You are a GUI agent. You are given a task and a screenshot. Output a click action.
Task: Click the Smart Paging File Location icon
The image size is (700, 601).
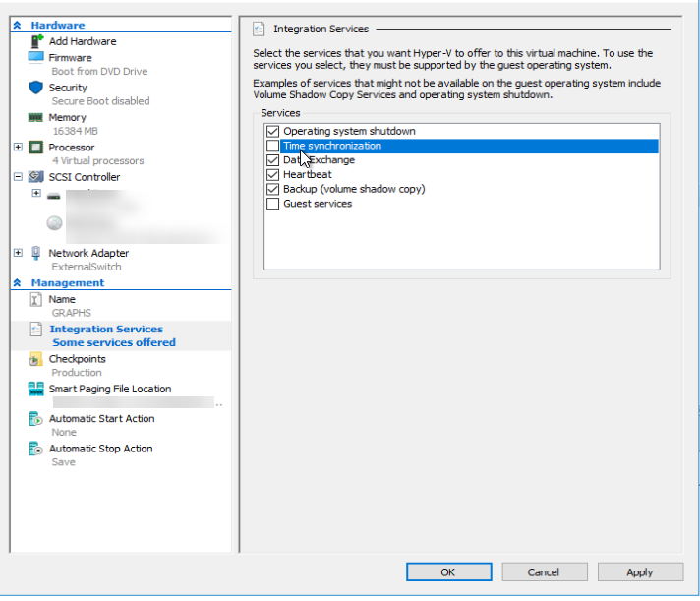(36, 389)
